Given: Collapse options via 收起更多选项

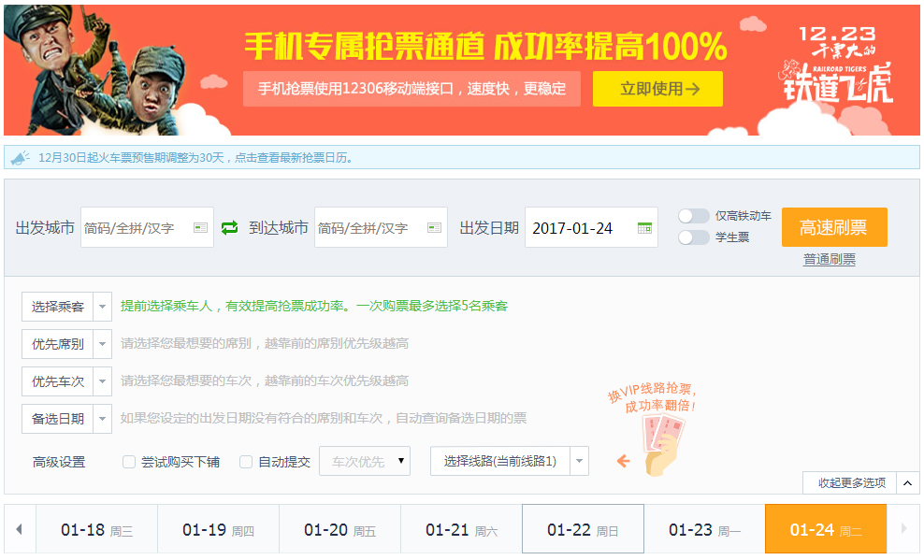Looking at the screenshot, I should 846,483.
